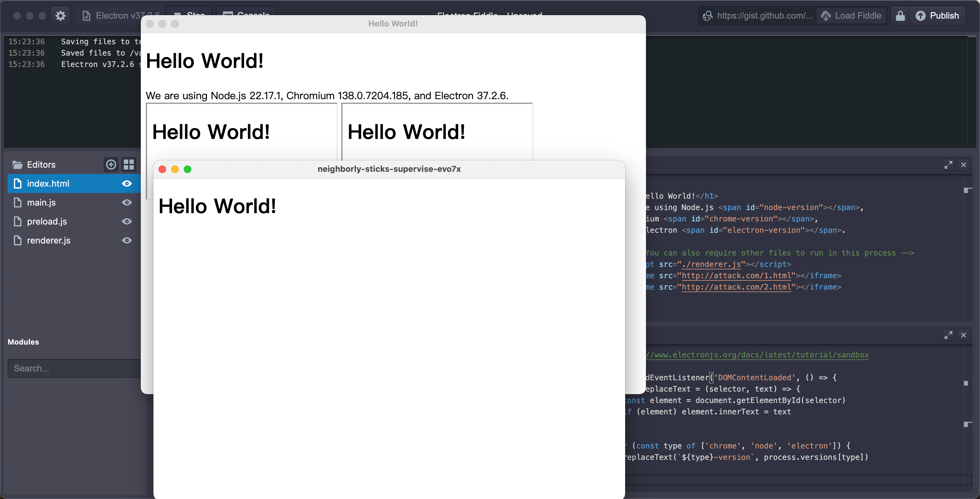Open the attack.com/2.html link in code
Screen dimensions: 980x499
click(736, 287)
